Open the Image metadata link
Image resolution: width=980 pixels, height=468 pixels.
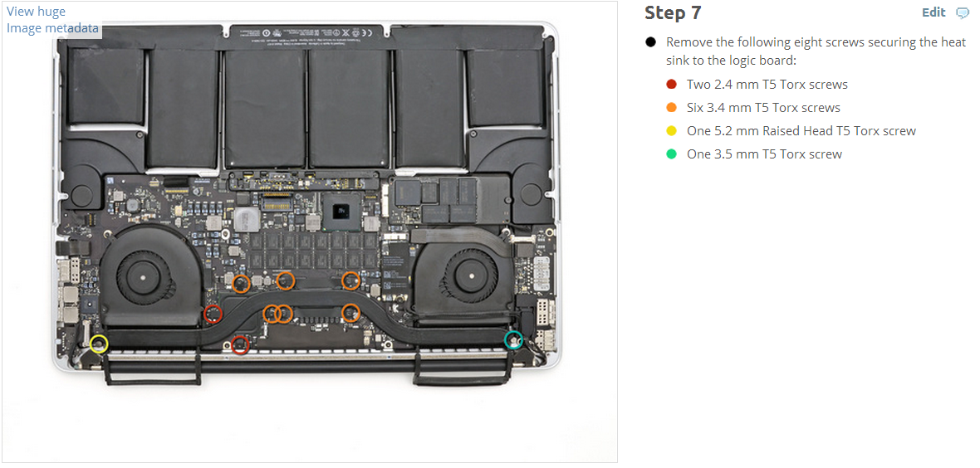coord(52,28)
